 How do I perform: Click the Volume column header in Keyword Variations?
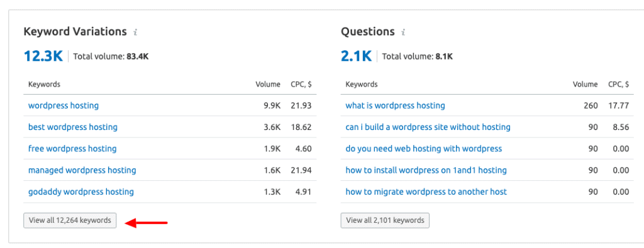click(268, 84)
